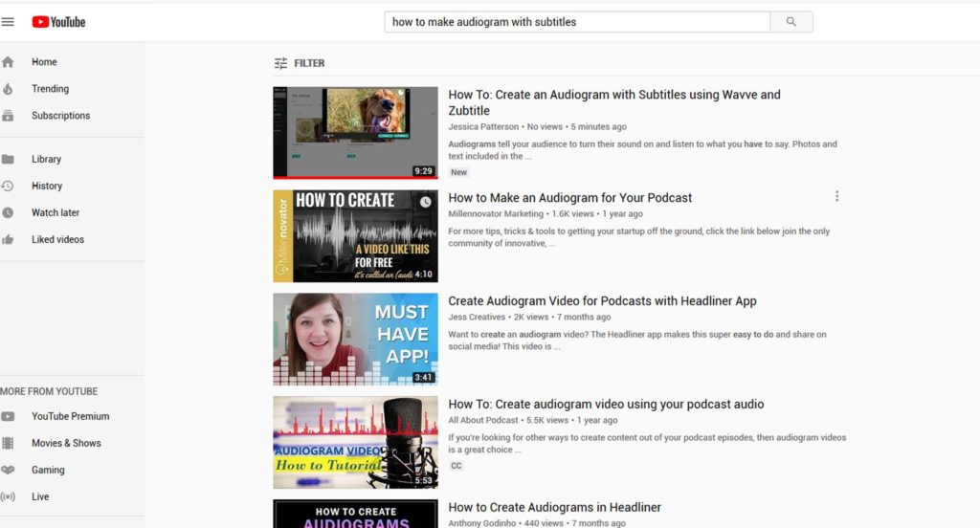Open 'Create audiogram video using your podcast audio'
This screenshot has width=980, height=528.
click(606, 405)
